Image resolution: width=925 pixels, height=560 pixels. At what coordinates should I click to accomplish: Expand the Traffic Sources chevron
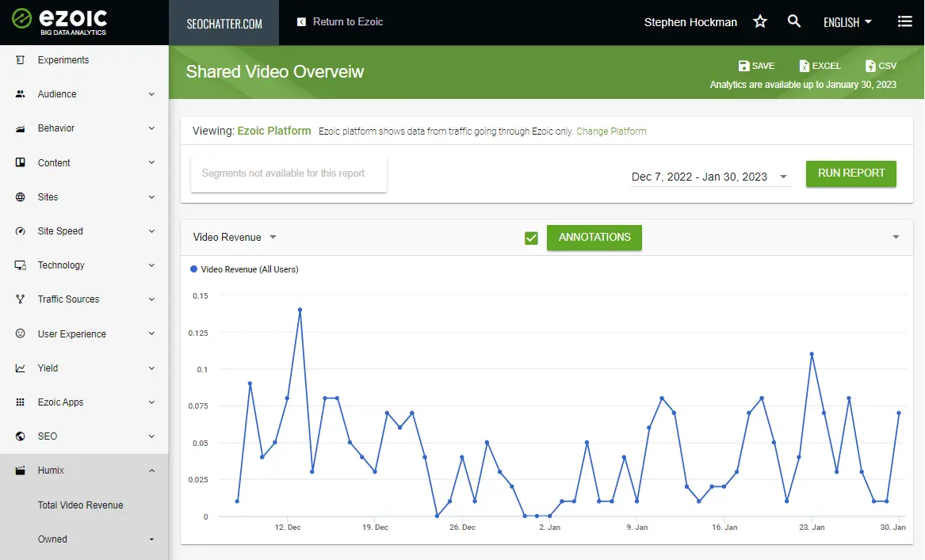[151, 299]
